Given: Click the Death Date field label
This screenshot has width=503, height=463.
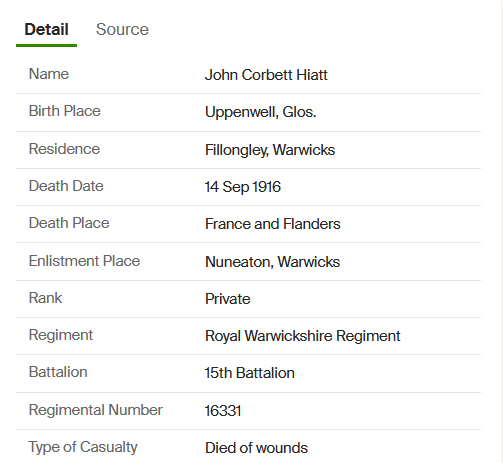Looking at the screenshot, I should [66, 186].
